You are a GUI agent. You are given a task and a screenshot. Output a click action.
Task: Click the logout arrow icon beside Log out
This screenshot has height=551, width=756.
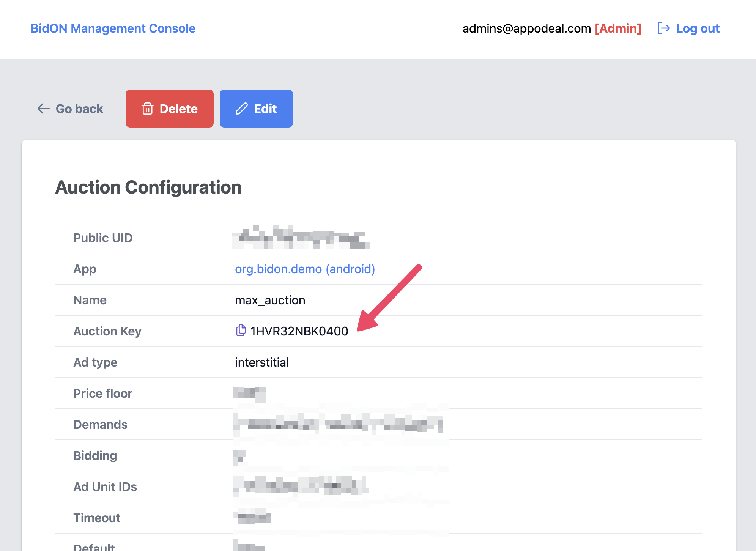(664, 28)
